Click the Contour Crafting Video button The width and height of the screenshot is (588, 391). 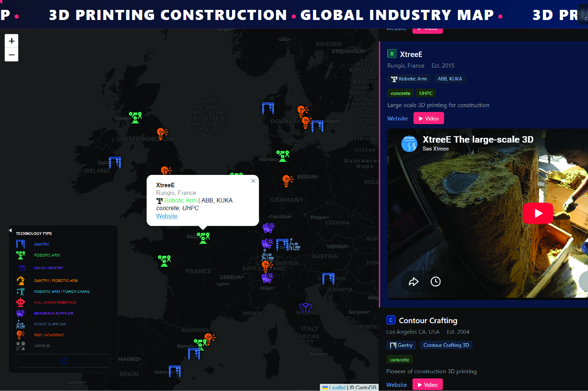[427, 385]
